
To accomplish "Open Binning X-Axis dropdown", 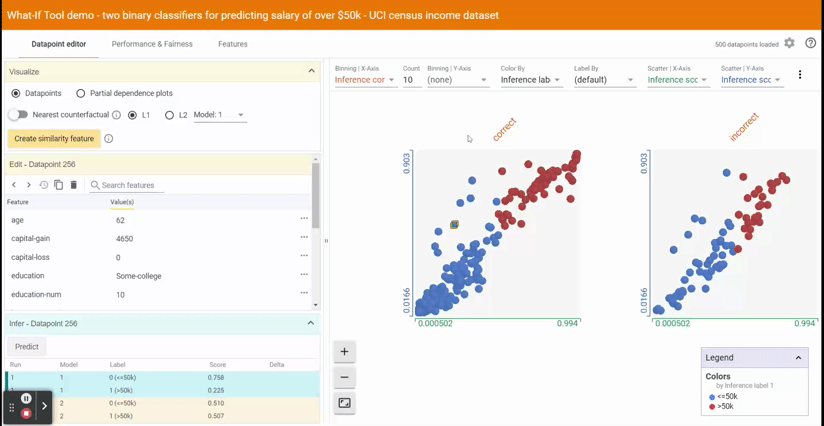I will click(366, 80).
